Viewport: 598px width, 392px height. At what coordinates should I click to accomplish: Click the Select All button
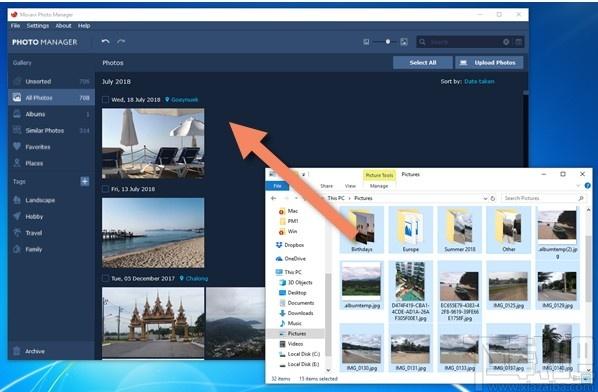[x=423, y=63]
